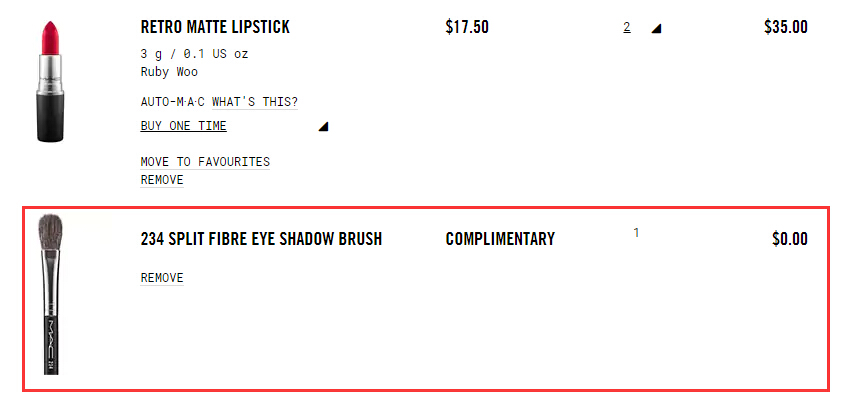Click the Retro Matte Lipstick product title
Screen dimensions: 860x408
point(215,27)
